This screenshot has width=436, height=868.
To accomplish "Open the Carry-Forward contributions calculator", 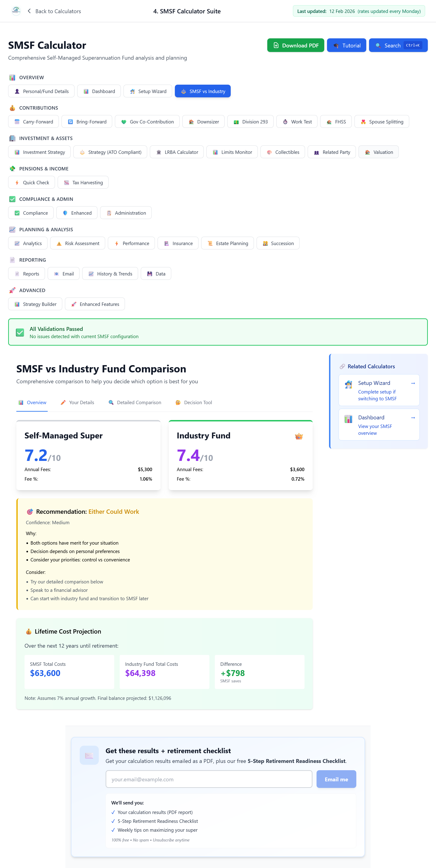I will pyautogui.click(x=33, y=121).
